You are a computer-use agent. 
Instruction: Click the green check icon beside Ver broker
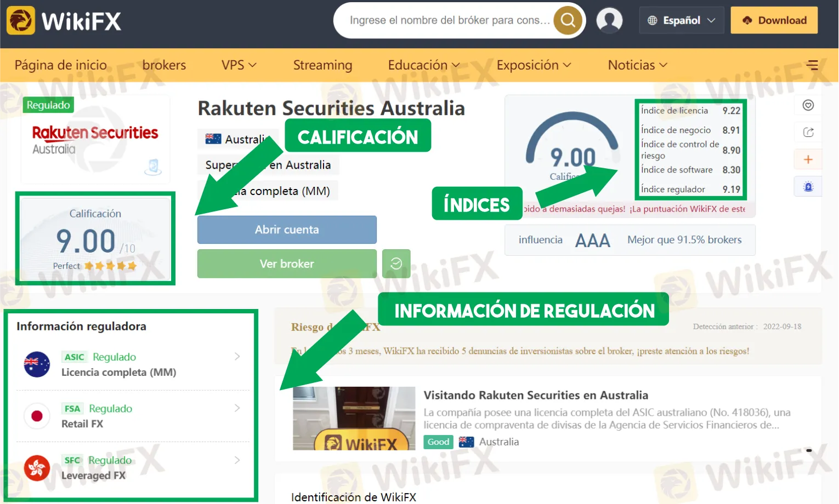click(x=396, y=264)
